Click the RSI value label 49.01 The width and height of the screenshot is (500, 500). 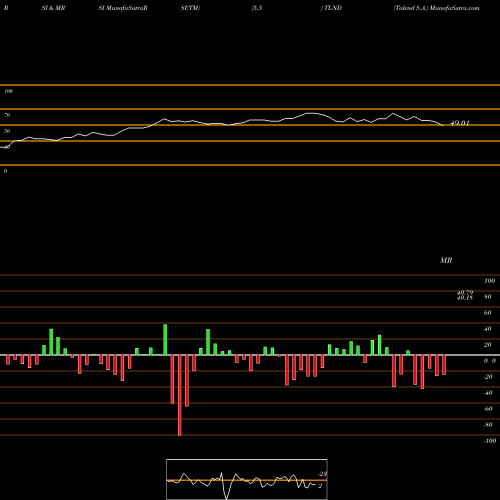click(460, 123)
